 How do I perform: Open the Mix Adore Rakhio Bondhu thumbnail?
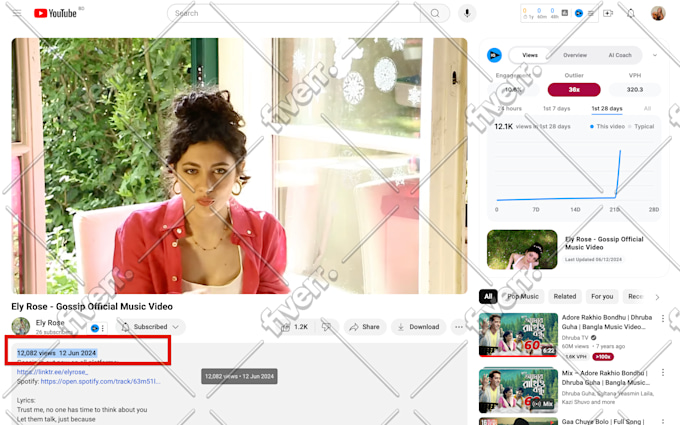(518, 390)
